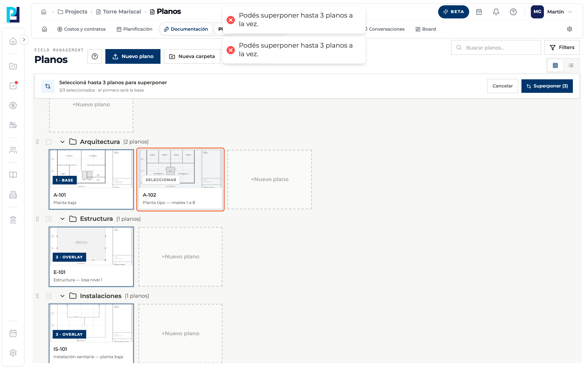Open the dollar costs icon in sidebar
This screenshot has width=588, height=368.
tap(13, 105)
